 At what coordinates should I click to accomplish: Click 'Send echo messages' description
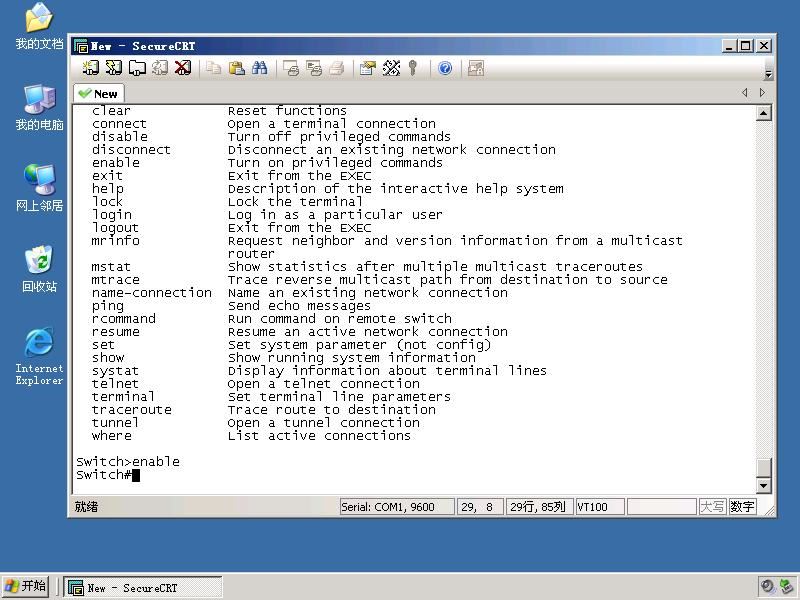299,306
